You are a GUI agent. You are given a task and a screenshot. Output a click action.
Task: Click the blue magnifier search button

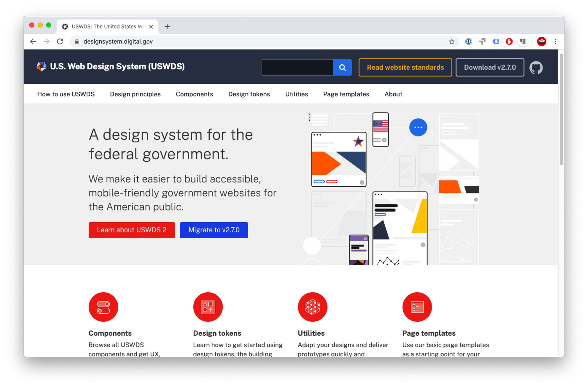pos(342,67)
